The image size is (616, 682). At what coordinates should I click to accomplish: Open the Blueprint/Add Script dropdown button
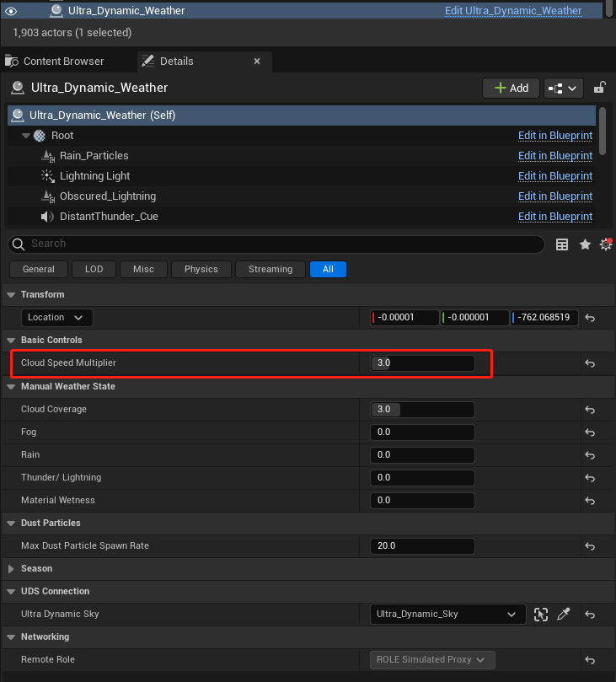coord(564,88)
